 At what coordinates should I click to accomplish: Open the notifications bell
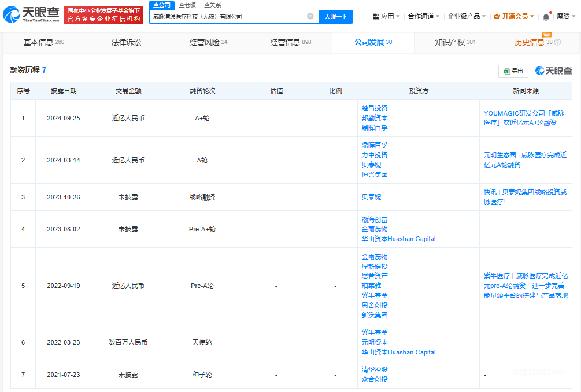click(x=546, y=17)
